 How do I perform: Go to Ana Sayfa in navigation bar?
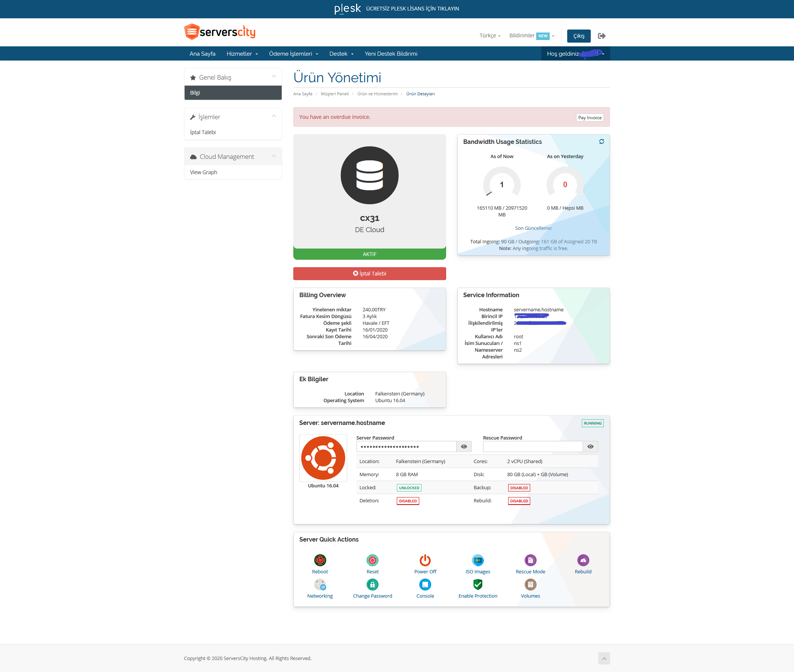click(203, 54)
